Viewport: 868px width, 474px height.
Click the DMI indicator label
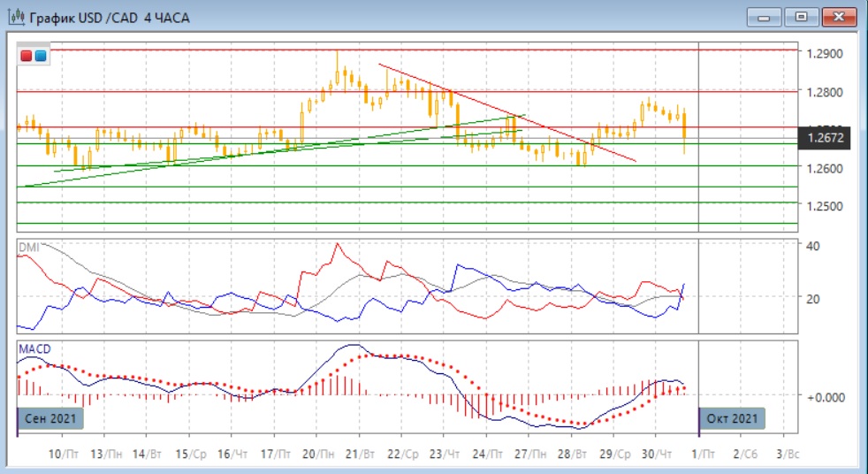pyautogui.click(x=30, y=248)
